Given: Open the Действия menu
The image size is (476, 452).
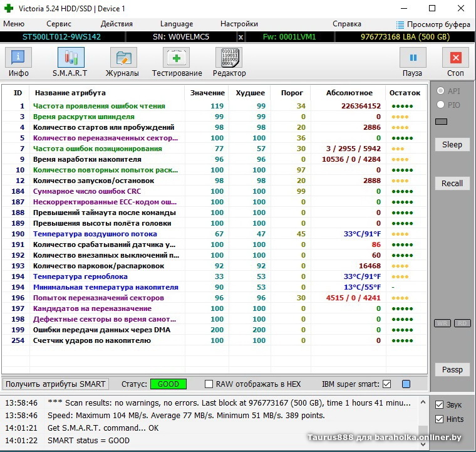Looking at the screenshot, I should 116,24.
